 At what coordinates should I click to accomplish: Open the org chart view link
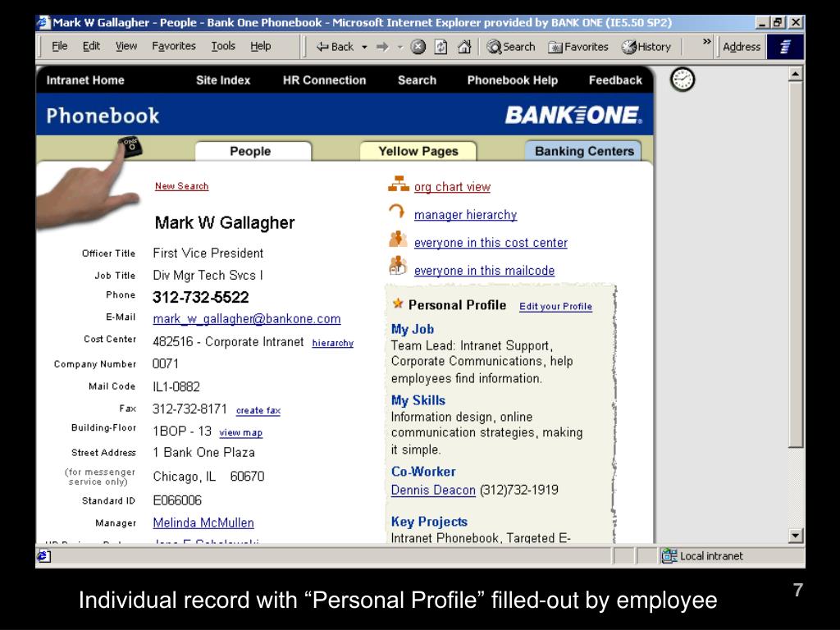452,187
